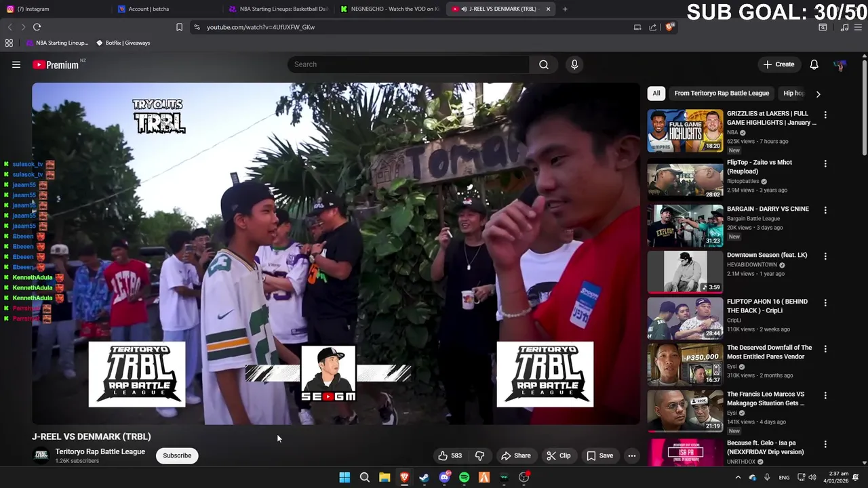Switch to Account betcha tab
Screen dimensions: 868x488
(x=167, y=9)
